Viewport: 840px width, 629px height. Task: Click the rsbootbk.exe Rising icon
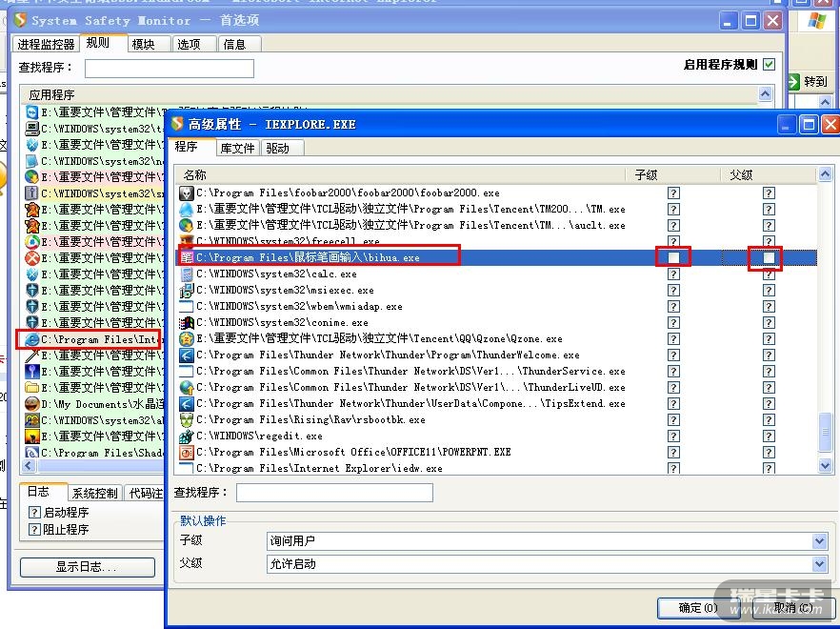coord(187,420)
